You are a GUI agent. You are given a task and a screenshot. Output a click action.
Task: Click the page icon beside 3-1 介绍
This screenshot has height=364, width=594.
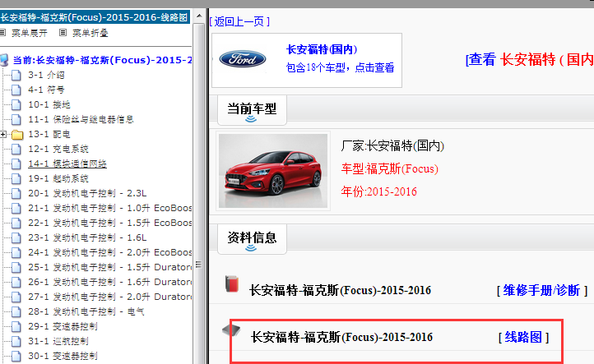coord(16,76)
